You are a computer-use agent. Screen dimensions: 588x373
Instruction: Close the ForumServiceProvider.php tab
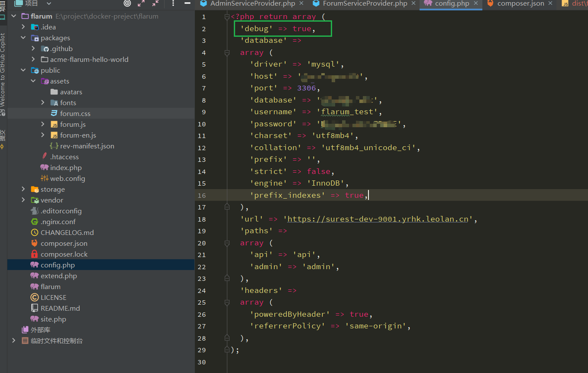(414, 3)
